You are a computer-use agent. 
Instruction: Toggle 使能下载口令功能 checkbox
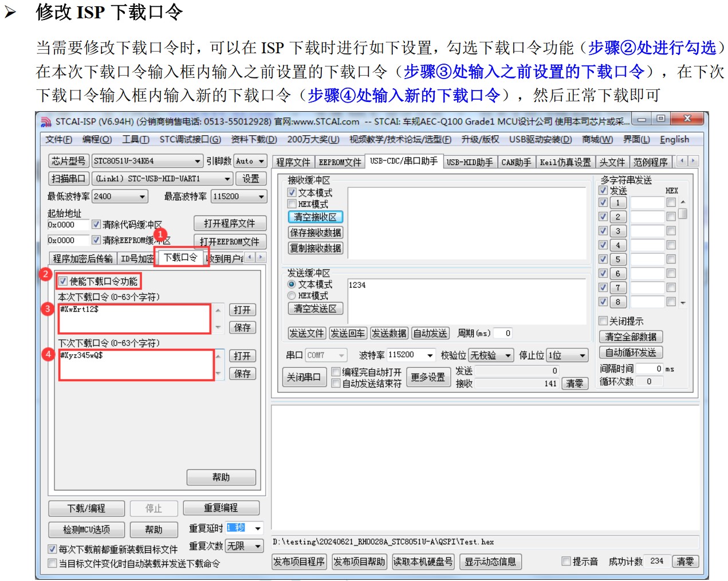(63, 281)
